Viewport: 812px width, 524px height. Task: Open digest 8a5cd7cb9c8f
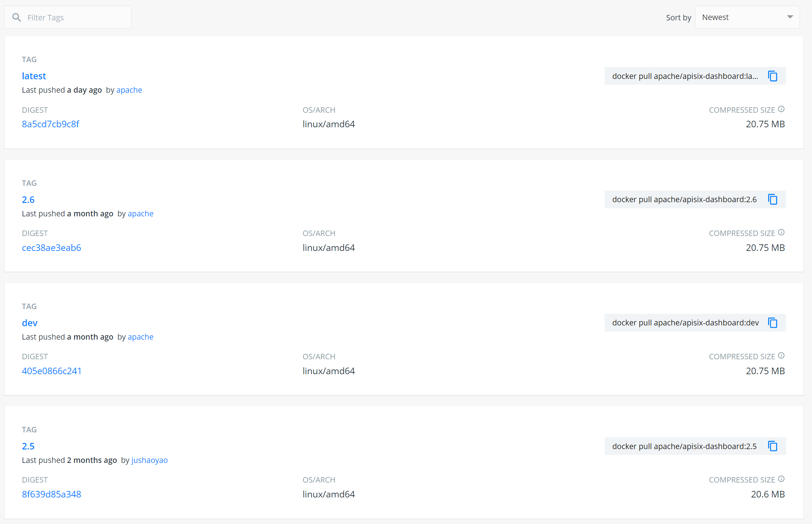(x=51, y=124)
